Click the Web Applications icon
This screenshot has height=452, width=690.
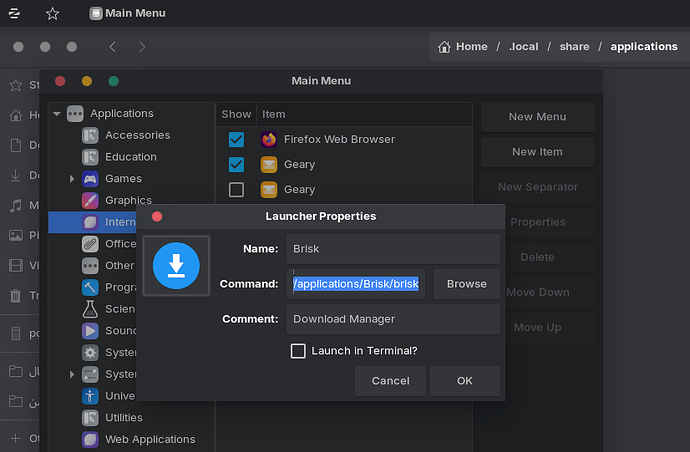pos(90,439)
